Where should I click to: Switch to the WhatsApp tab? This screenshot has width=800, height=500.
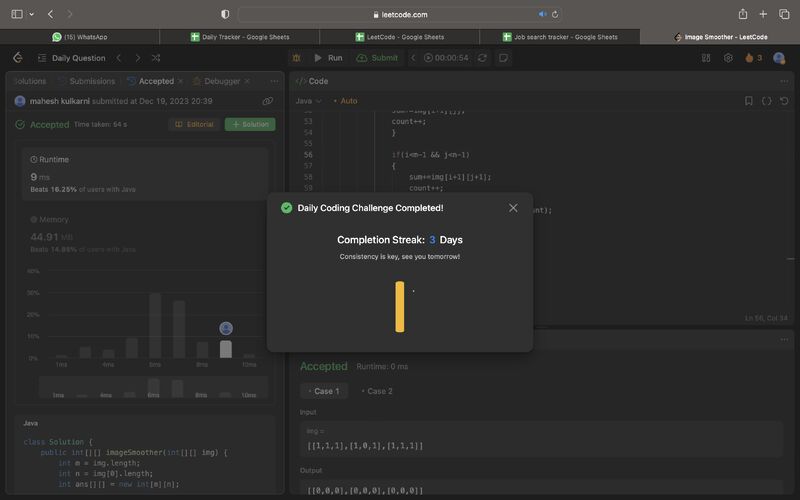tap(80, 37)
